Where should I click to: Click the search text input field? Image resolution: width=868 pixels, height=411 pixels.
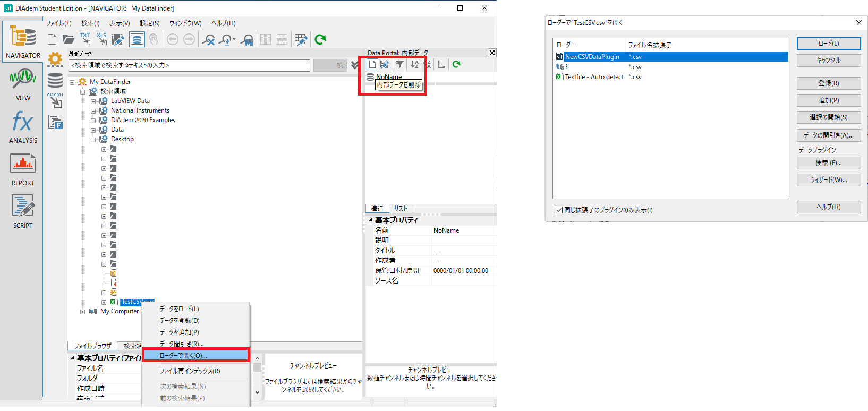[x=190, y=65]
